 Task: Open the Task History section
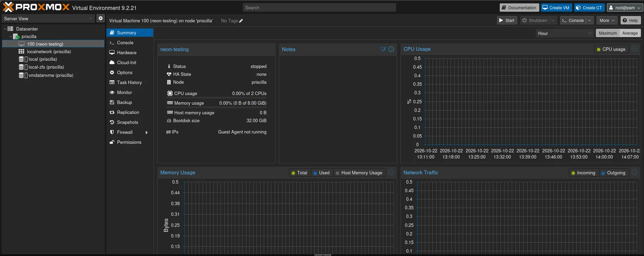click(130, 82)
